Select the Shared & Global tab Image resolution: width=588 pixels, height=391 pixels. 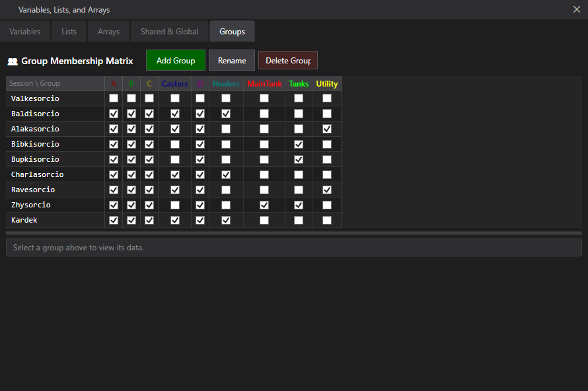pyautogui.click(x=170, y=32)
